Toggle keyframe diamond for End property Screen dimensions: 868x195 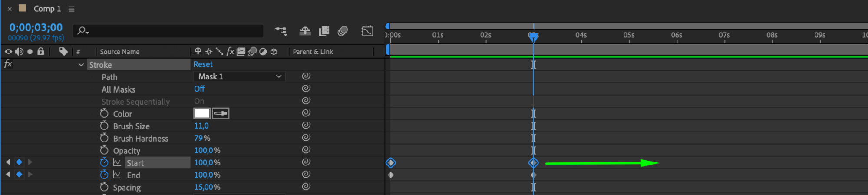click(19, 175)
